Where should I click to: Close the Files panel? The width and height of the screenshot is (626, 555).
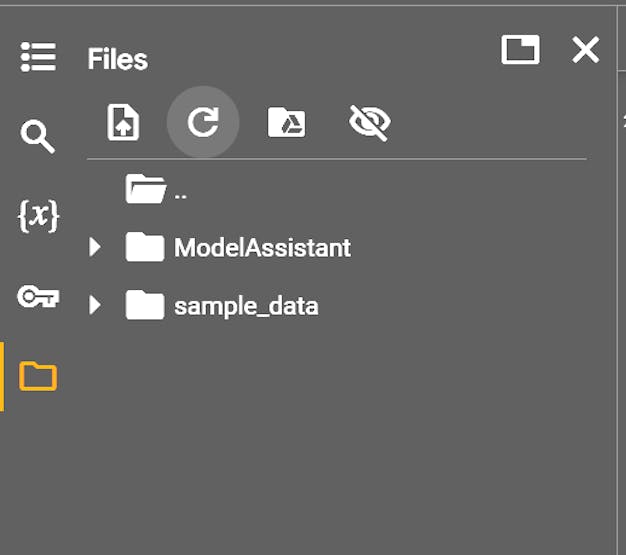click(x=585, y=50)
